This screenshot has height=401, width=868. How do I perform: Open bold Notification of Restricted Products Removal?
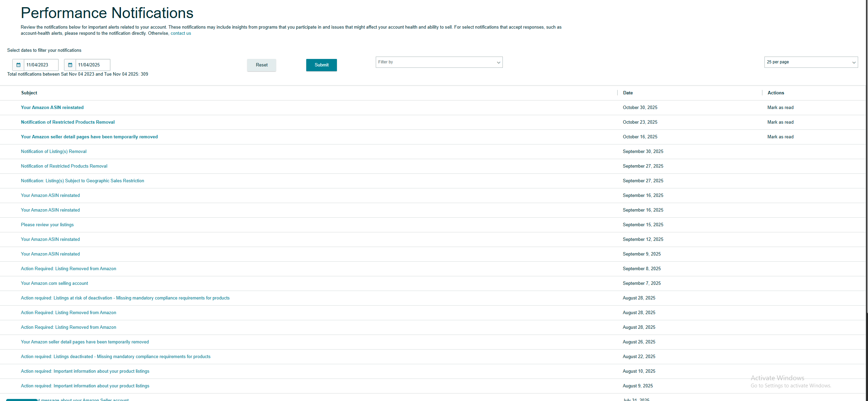coord(68,122)
